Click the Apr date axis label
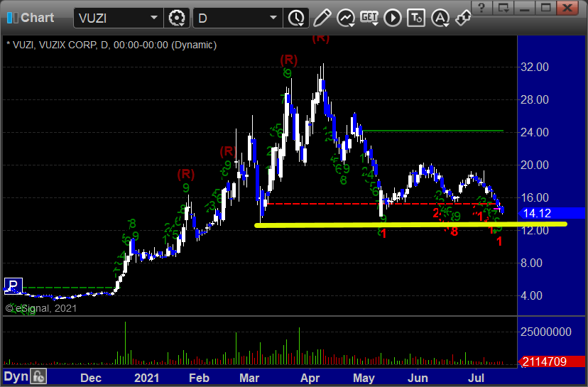This screenshot has height=387, width=588. tap(310, 378)
